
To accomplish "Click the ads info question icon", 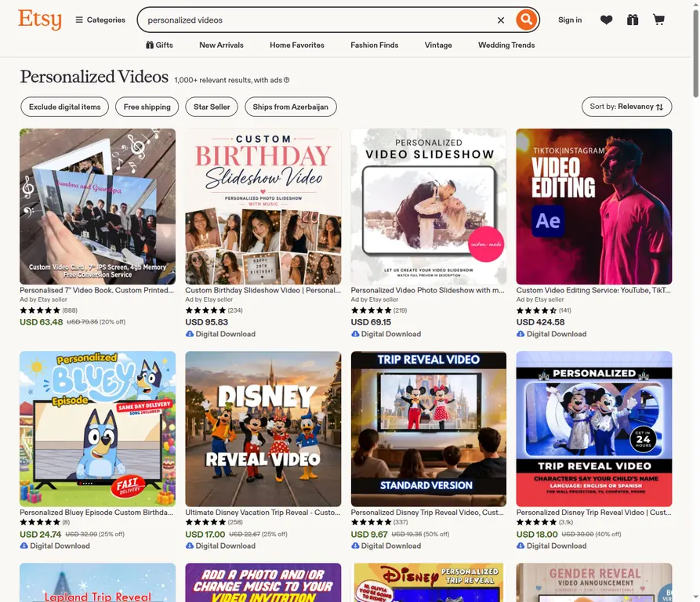I will pyautogui.click(x=287, y=80).
